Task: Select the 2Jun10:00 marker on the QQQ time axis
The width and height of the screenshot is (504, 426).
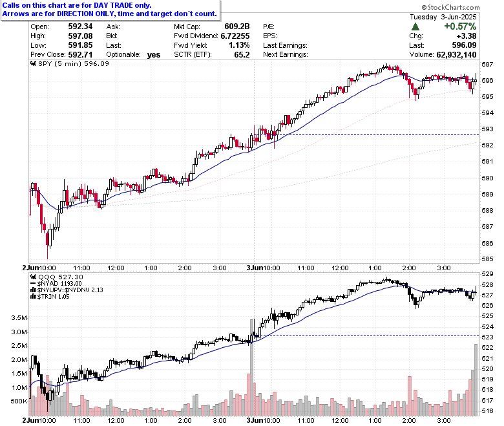Action: [39, 420]
